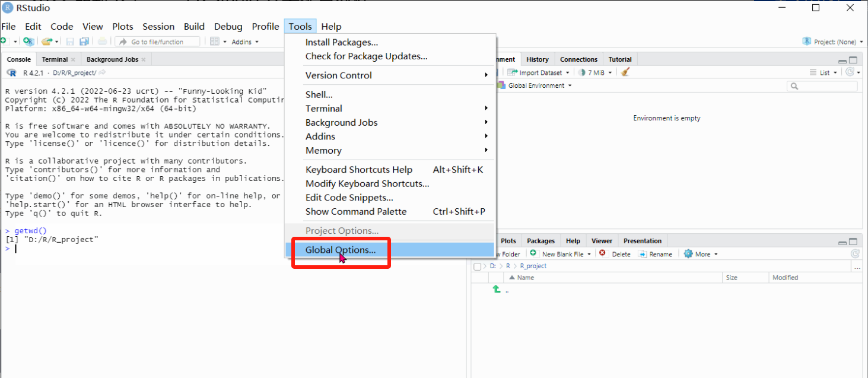Click the broom icon to clear environment
This screenshot has width=868, height=378.
point(625,72)
